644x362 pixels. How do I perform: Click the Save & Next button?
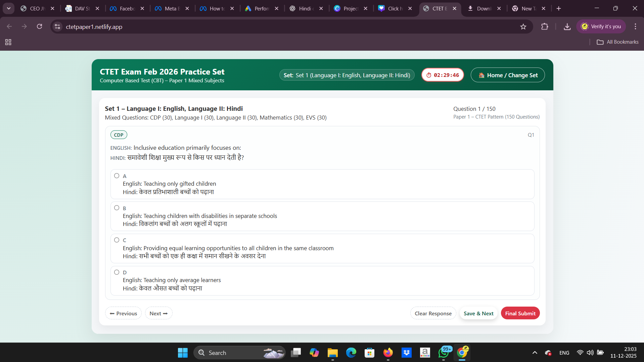pyautogui.click(x=478, y=313)
